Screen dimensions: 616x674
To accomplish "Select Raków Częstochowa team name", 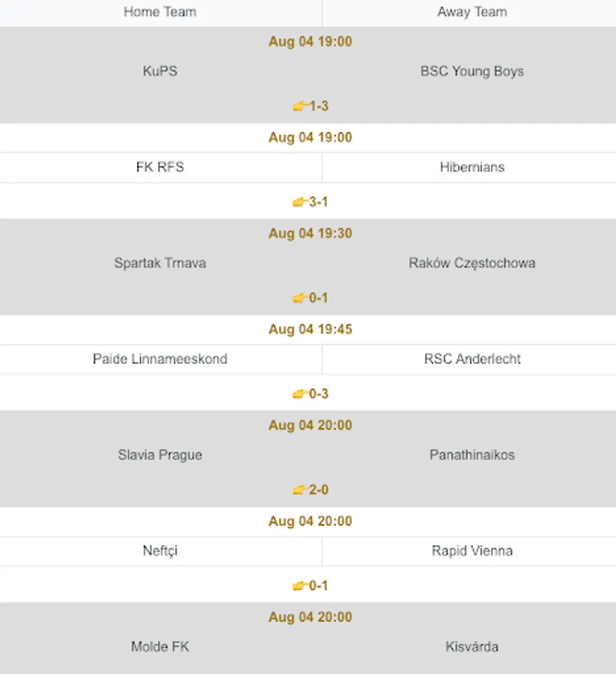I will [472, 263].
